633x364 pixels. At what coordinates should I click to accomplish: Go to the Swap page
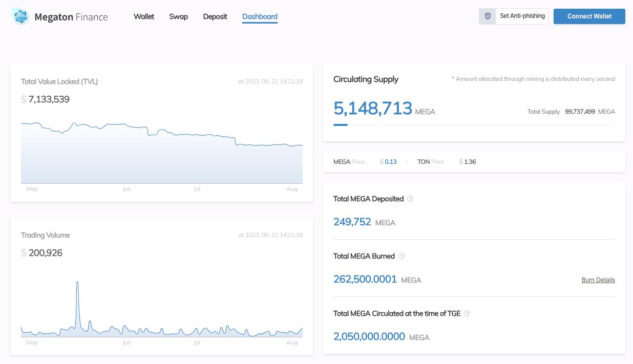pyautogui.click(x=178, y=16)
